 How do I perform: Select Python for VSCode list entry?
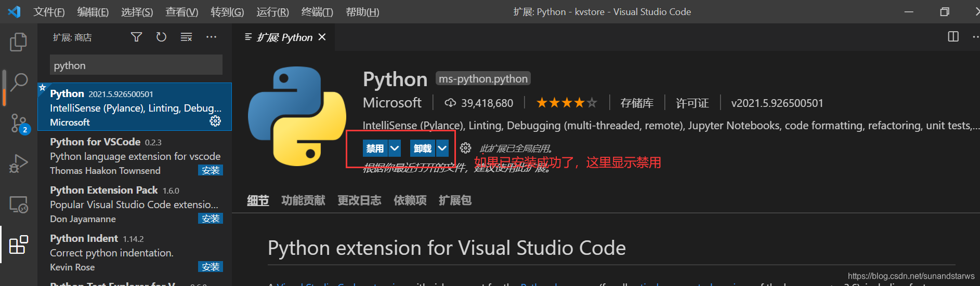click(x=135, y=155)
